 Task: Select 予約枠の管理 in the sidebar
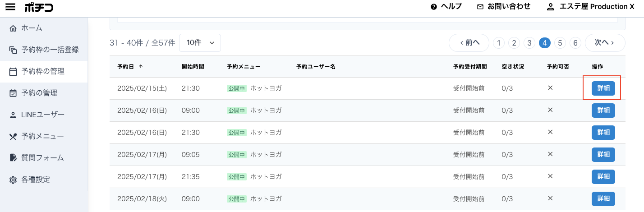pyautogui.click(x=44, y=71)
